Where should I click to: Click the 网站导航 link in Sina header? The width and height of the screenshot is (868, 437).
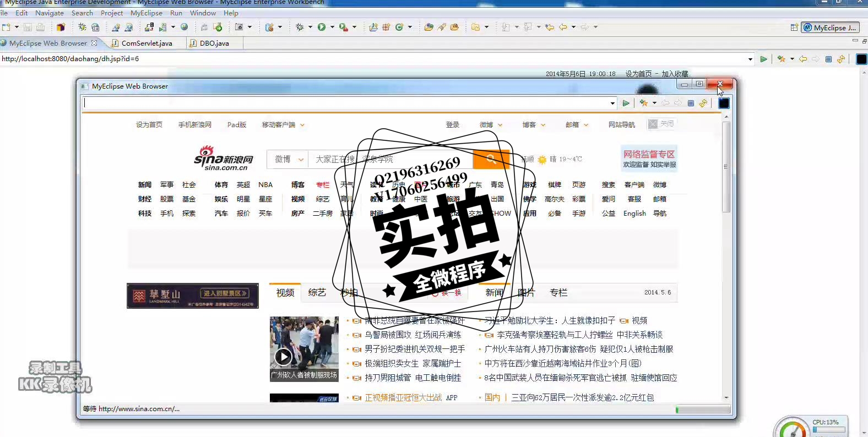[x=622, y=125]
